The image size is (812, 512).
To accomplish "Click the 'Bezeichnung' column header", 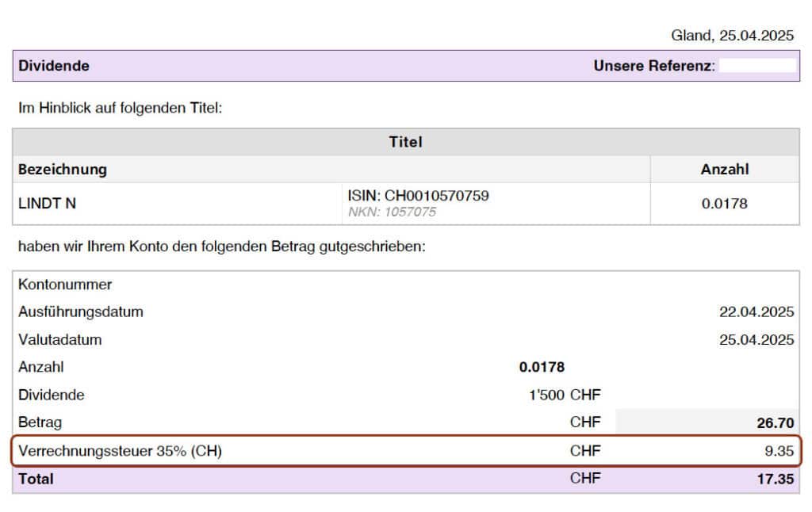I will click(x=63, y=170).
